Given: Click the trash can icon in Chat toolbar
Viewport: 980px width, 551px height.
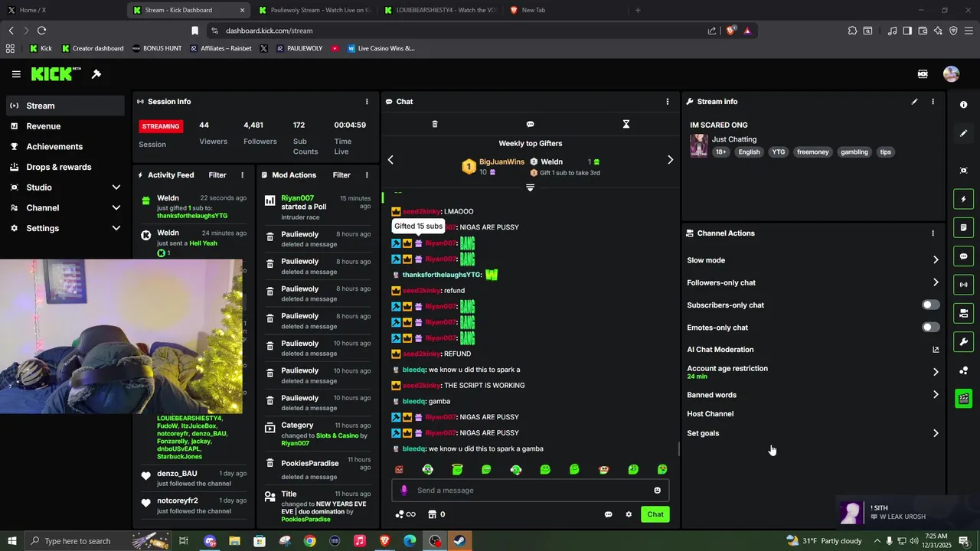Looking at the screenshot, I should click(x=435, y=124).
